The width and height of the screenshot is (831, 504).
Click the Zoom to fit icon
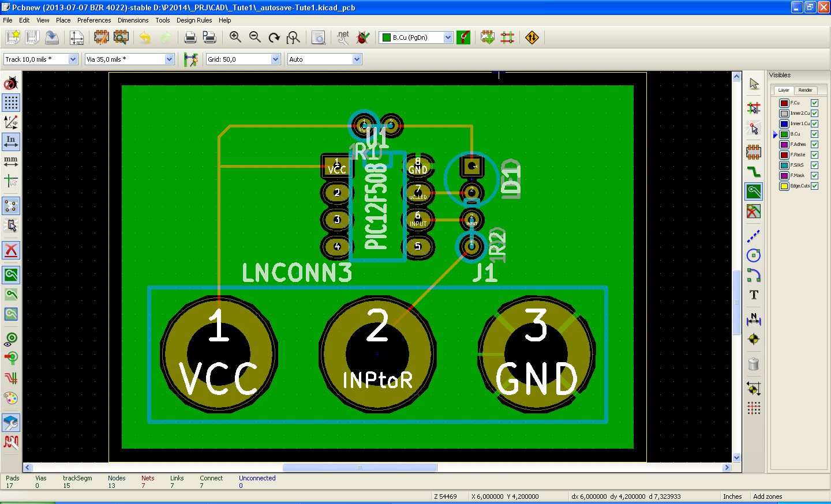click(294, 37)
